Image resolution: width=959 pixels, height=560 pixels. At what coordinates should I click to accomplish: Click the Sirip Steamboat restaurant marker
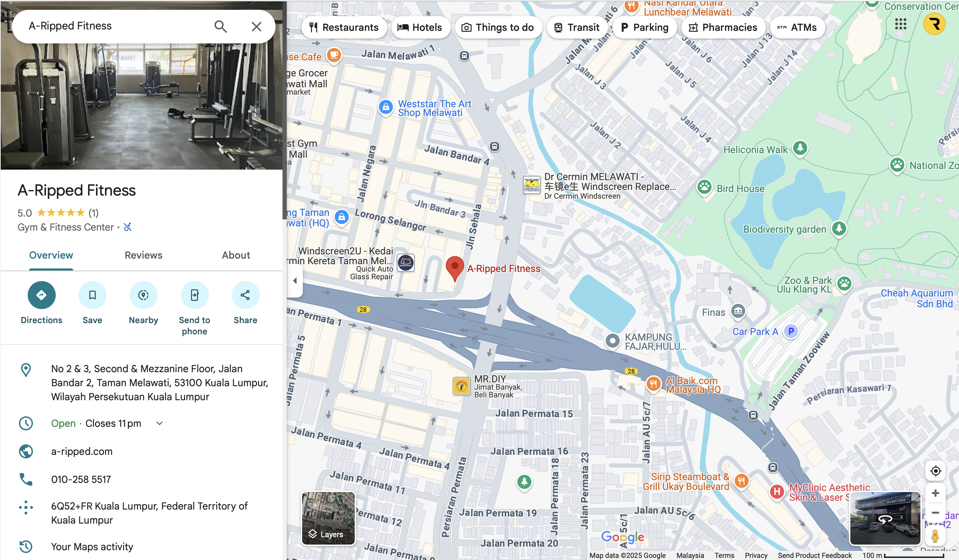pyautogui.click(x=741, y=481)
